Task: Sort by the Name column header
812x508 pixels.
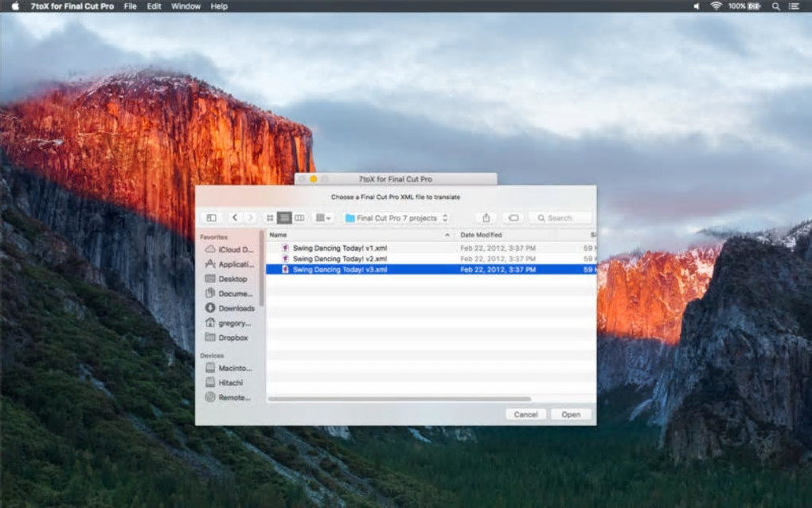Action: 360,235
